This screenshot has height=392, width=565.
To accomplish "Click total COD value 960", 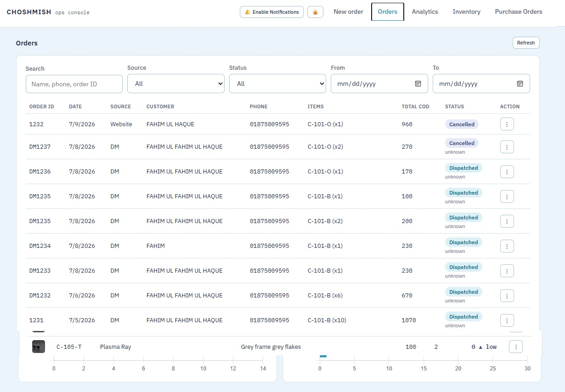I will (x=407, y=124).
